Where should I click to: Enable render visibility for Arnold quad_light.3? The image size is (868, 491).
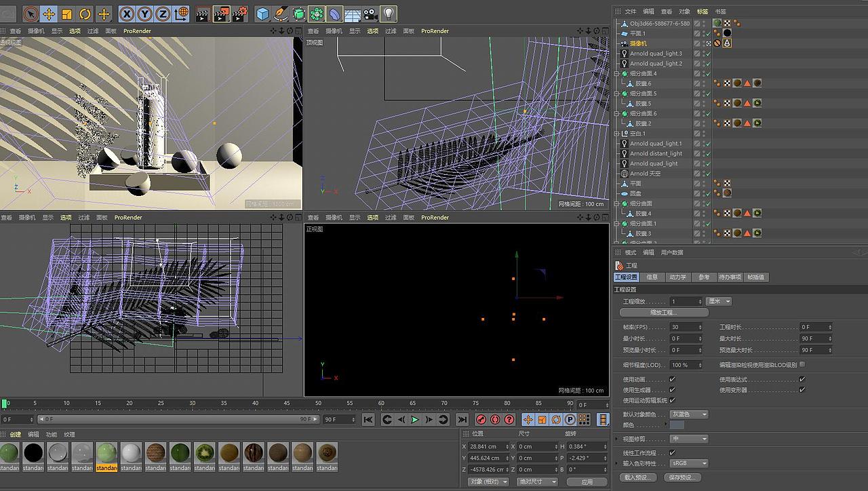pyautogui.click(x=703, y=55)
